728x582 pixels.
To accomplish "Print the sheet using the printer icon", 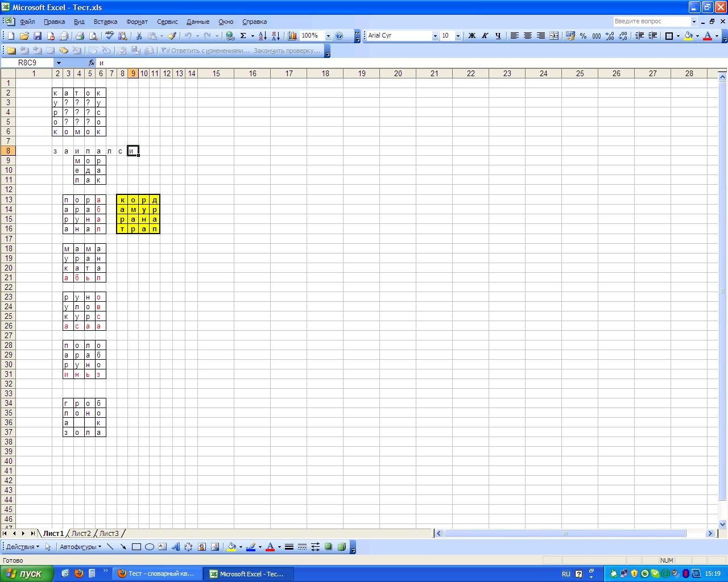I will (x=80, y=36).
